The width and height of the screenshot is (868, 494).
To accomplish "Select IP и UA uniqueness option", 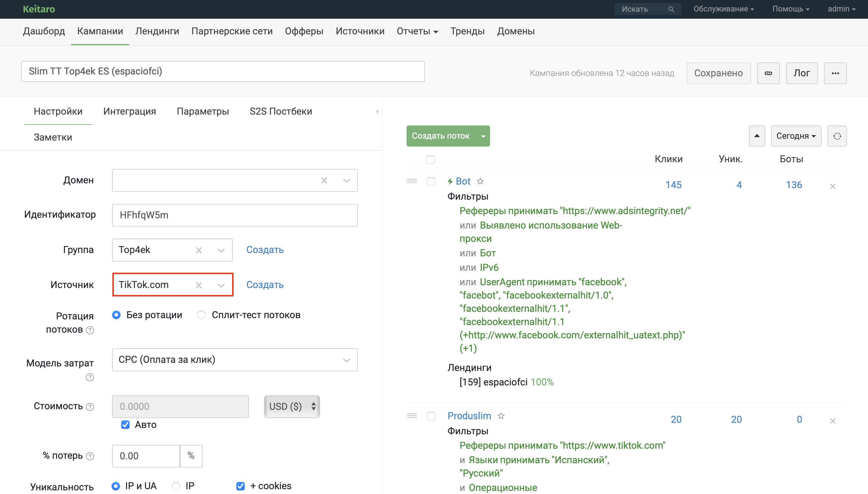I will [x=116, y=486].
